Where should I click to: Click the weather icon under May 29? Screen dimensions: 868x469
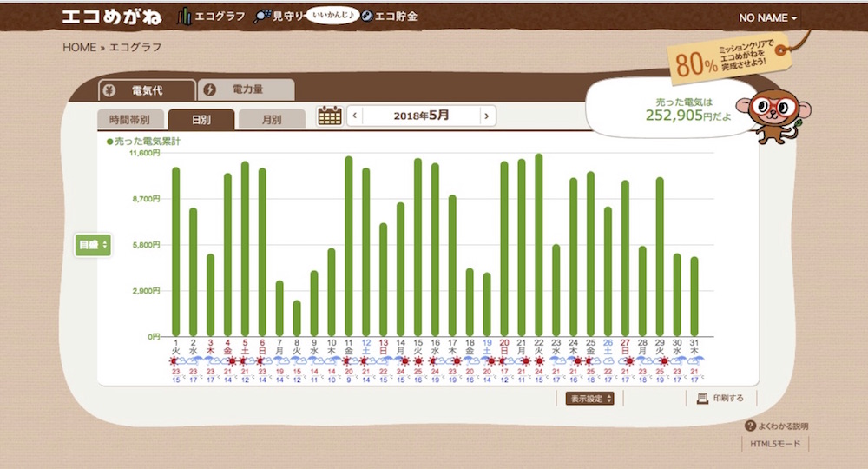[x=660, y=361]
